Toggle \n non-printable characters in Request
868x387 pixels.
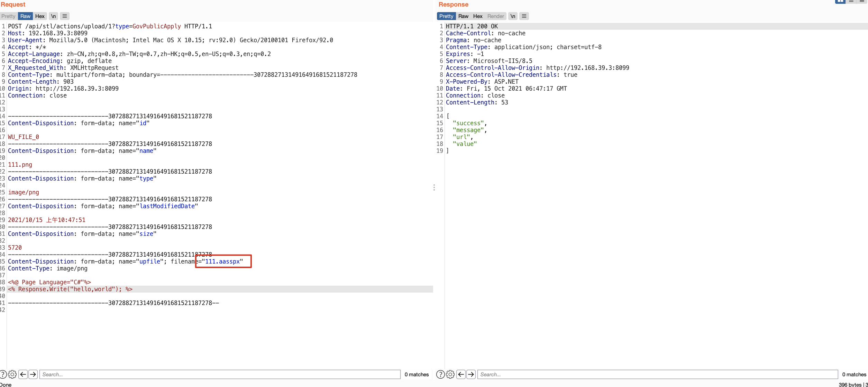[53, 16]
